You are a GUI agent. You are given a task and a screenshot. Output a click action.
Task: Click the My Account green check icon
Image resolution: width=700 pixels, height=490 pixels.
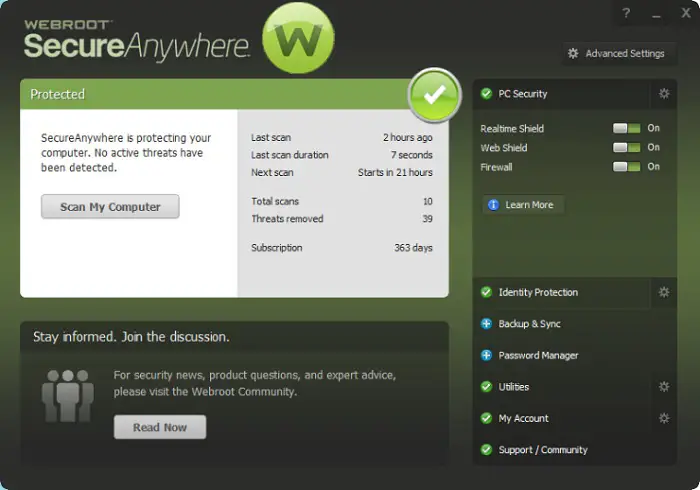click(x=486, y=418)
